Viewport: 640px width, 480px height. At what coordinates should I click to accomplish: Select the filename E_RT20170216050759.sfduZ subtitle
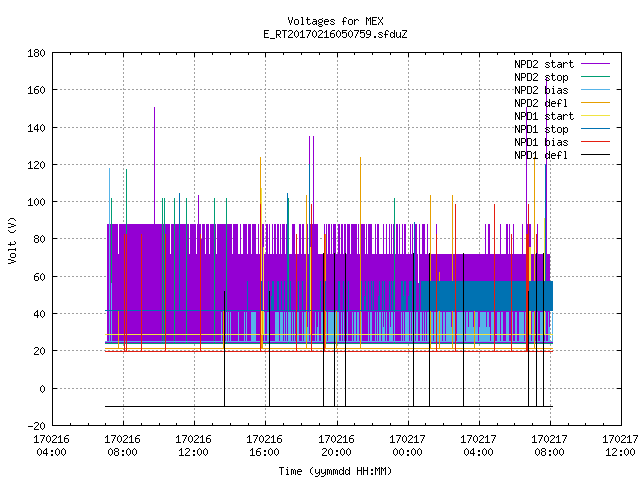click(335, 34)
